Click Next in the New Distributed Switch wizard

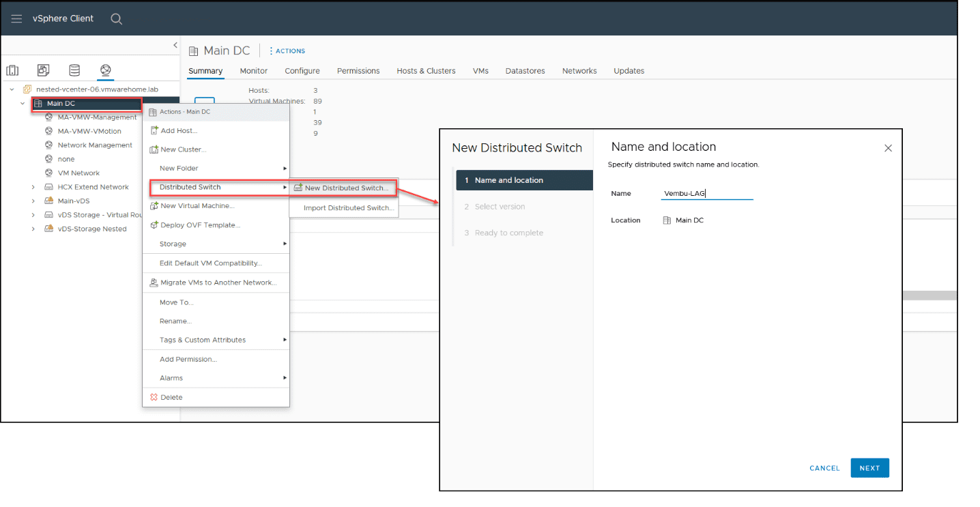tap(869, 468)
